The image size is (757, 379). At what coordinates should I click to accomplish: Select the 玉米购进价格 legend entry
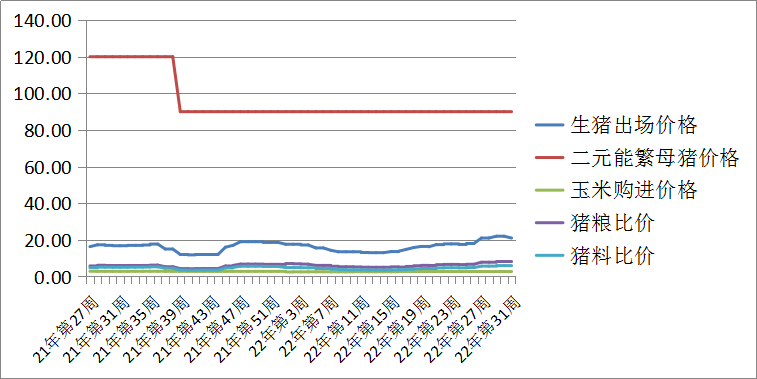coord(616,190)
